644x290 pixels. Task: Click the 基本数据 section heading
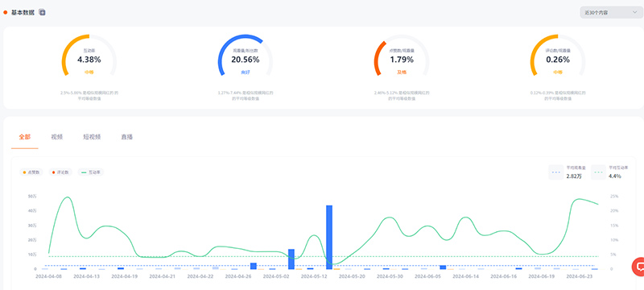[x=23, y=12]
